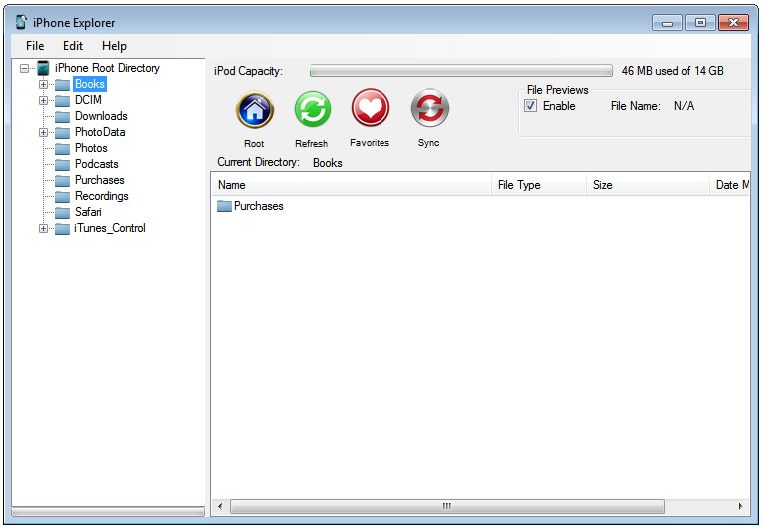The width and height of the screenshot is (763, 532).
Task: Open the Edit menu
Action: tap(73, 46)
